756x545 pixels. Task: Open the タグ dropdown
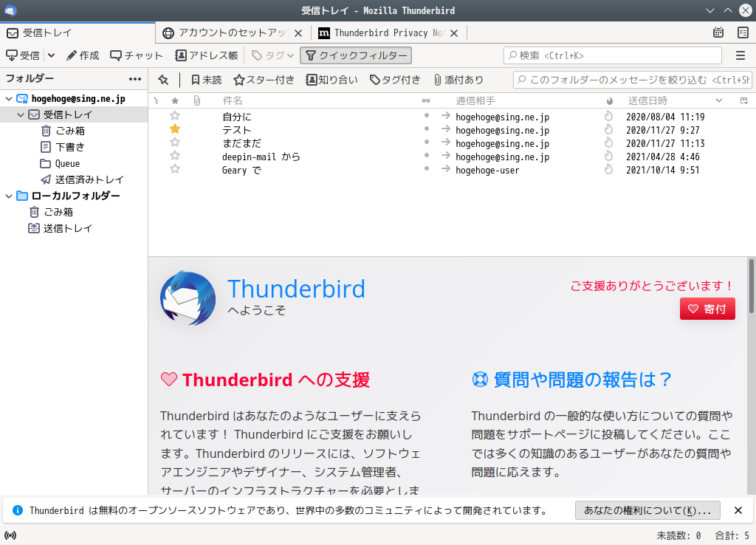click(x=273, y=55)
